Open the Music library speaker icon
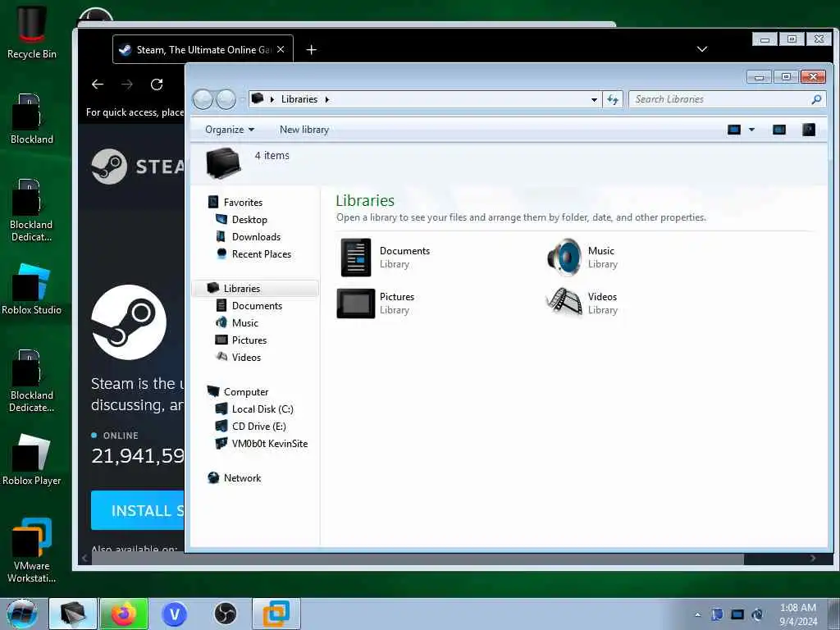 564,257
